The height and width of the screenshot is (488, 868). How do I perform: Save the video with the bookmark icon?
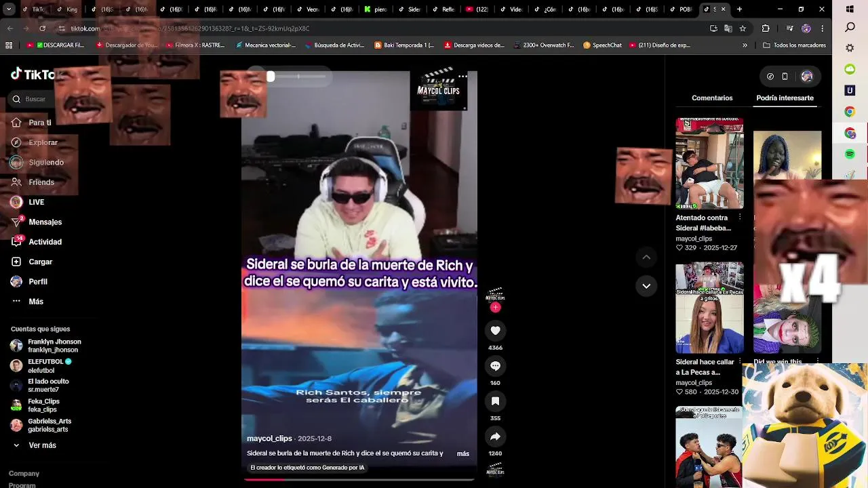(495, 401)
